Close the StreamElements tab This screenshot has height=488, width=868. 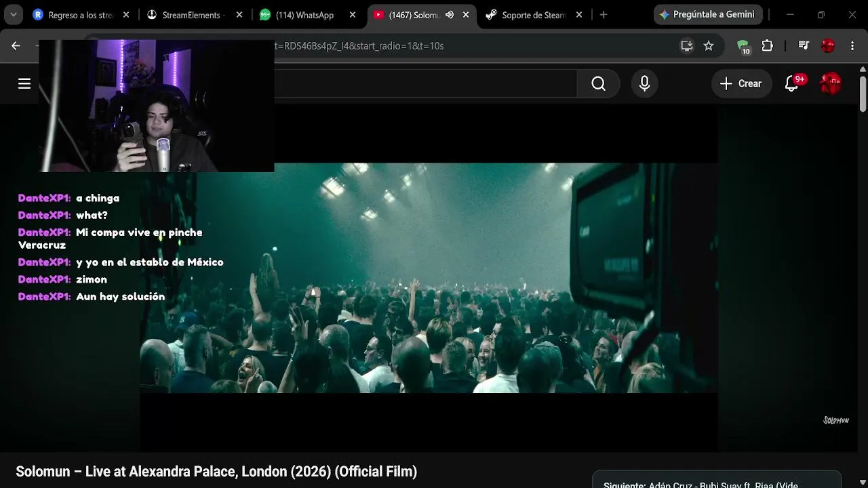coord(239,15)
